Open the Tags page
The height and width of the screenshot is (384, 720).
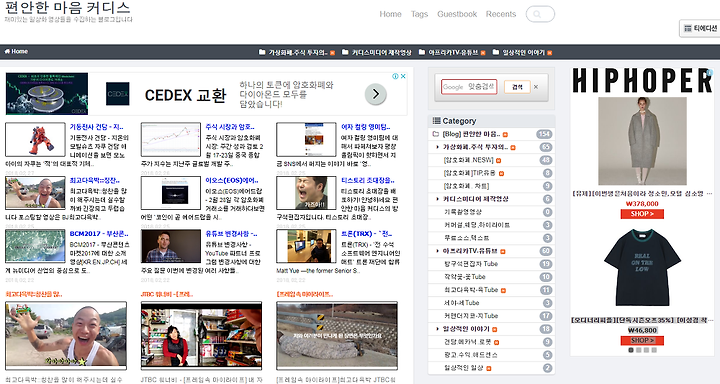pos(419,14)
